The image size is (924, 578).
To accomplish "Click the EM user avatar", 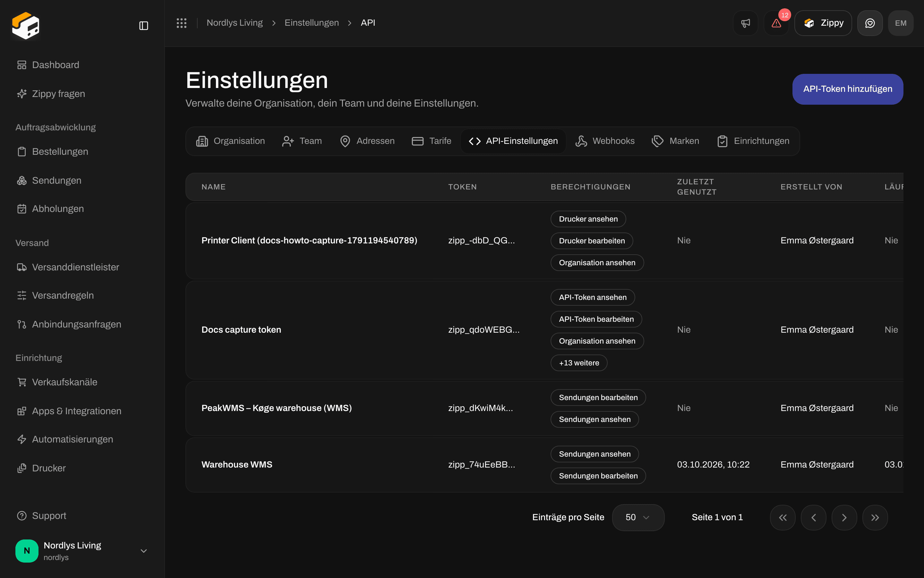I will point(901,23).
